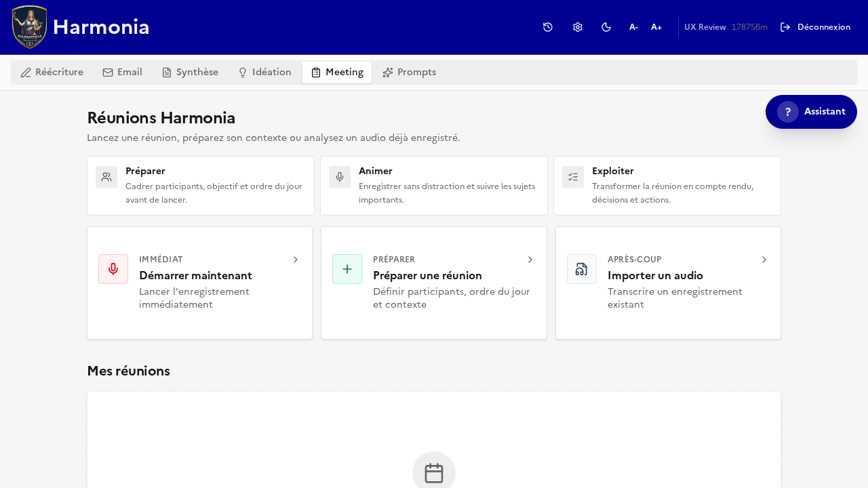Image resolution: width=868 pixels, height=488 pixels.
Task: Start recording via Démarrer maintenant
Action: point(200,283)
